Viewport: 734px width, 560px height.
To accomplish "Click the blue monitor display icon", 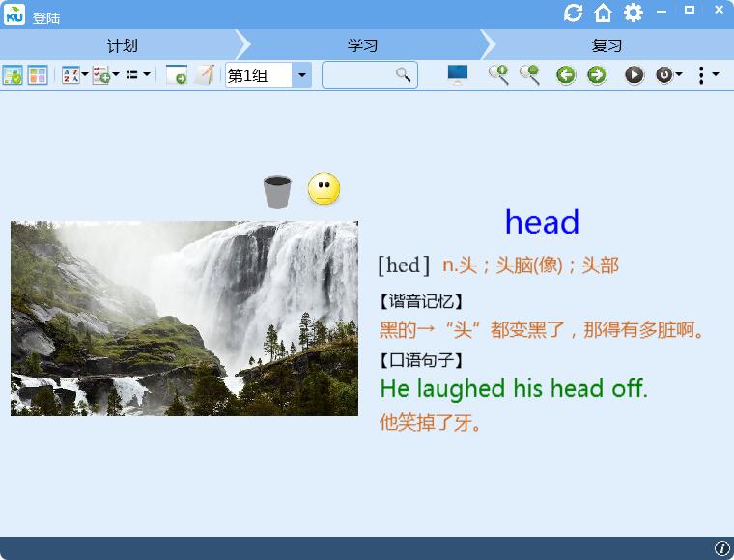I will pos(458,75).
